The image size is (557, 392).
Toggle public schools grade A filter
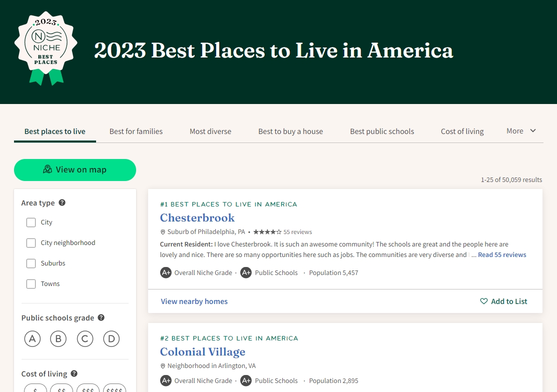tap(33, 339)
